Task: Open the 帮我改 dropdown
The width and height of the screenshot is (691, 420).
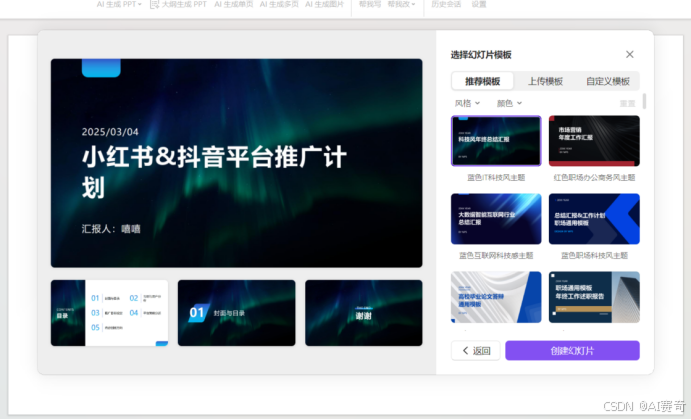Action: pyautogui.click(x=401, y=4)
